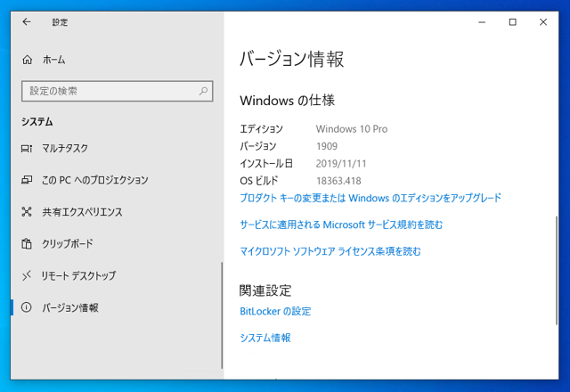Focus the 設定の検索 search box
This screenshot has width=570, height=392.
pos(117,91)
